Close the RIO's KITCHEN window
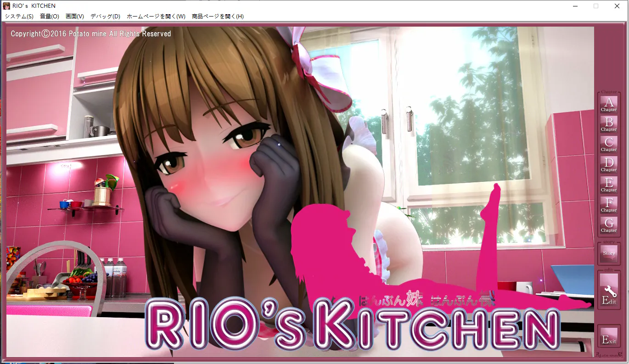Viewport: 629px width, 364px height. click(x=617, y=6)
